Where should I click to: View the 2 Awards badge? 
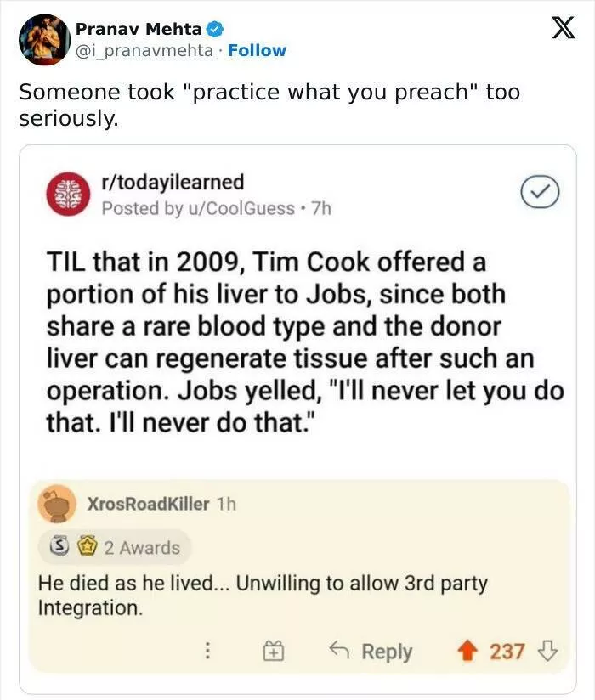pyautogui.click(x=141, y=548)
